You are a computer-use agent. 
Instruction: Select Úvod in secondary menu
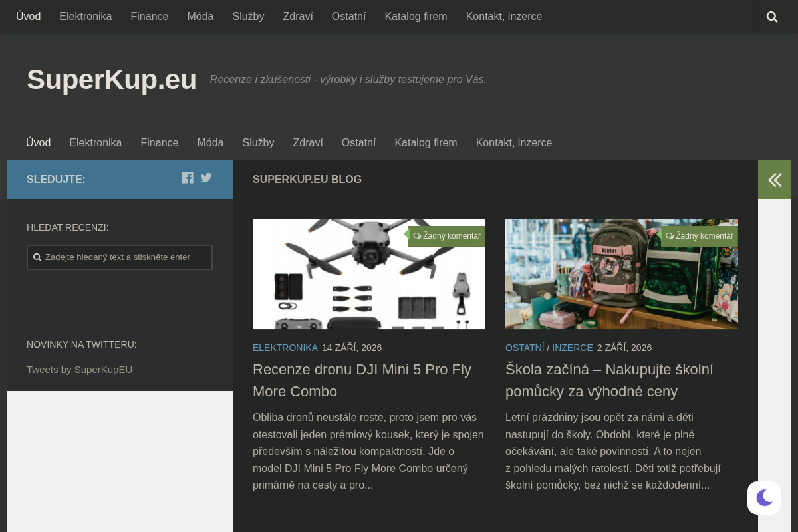pyautogui.click(x=39, y=143)
